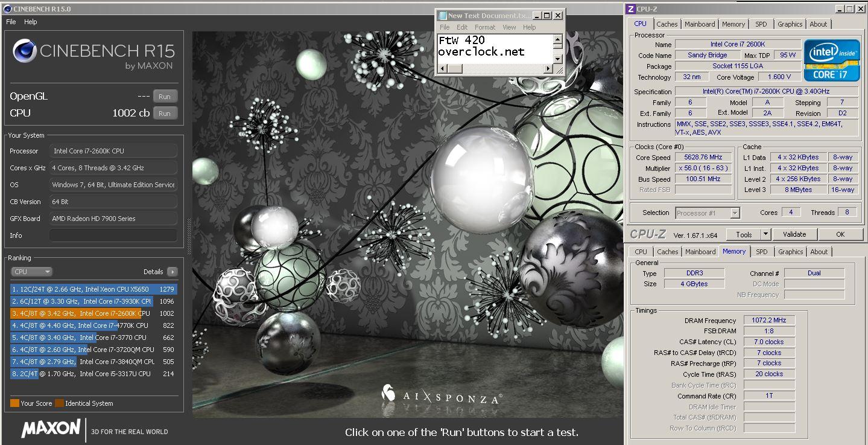Viewport: 868px width, 445px height.
Task: Open the Notepad Help menu
Action: coord(530,27)
